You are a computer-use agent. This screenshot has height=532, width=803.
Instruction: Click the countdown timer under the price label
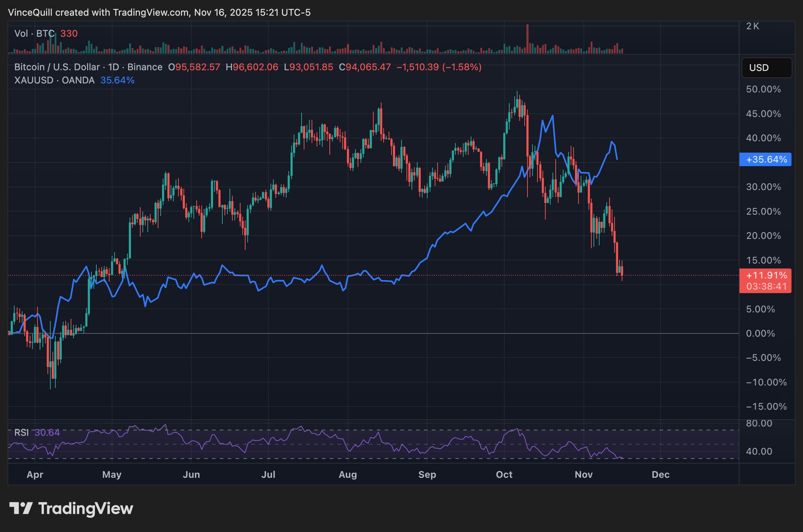[x=766, y=286]
